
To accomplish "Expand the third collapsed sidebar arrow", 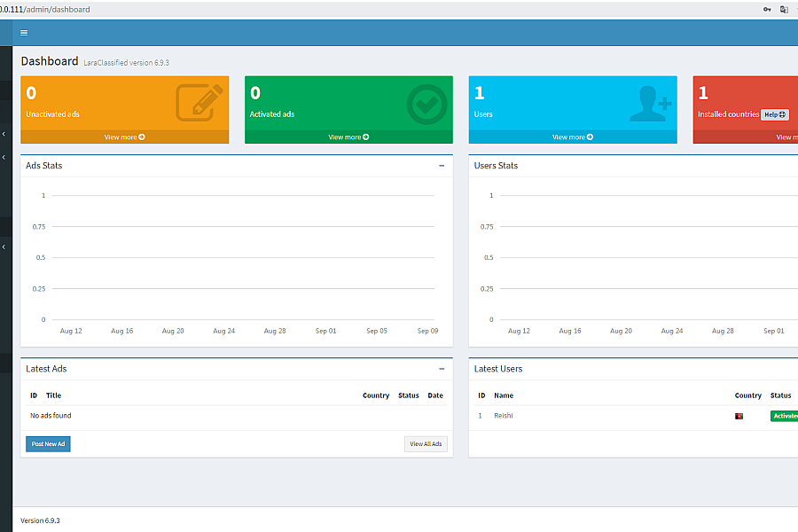I will pyautogui.click(x=4, y=246).
